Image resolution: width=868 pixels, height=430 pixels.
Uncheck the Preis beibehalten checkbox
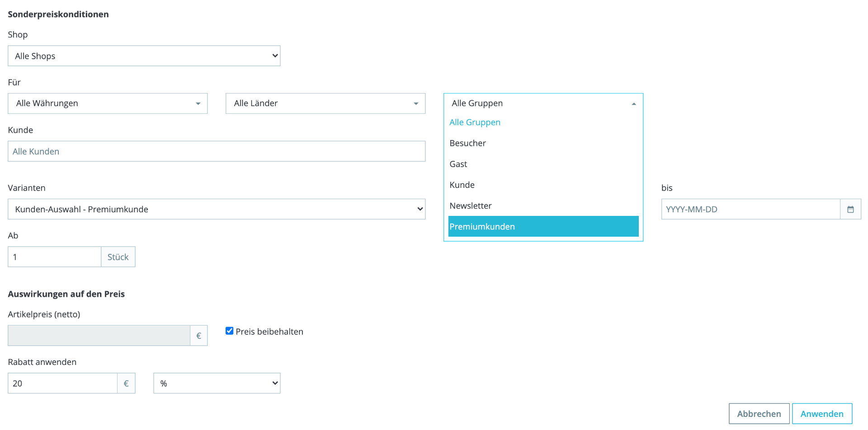click(x=230, y=331)
